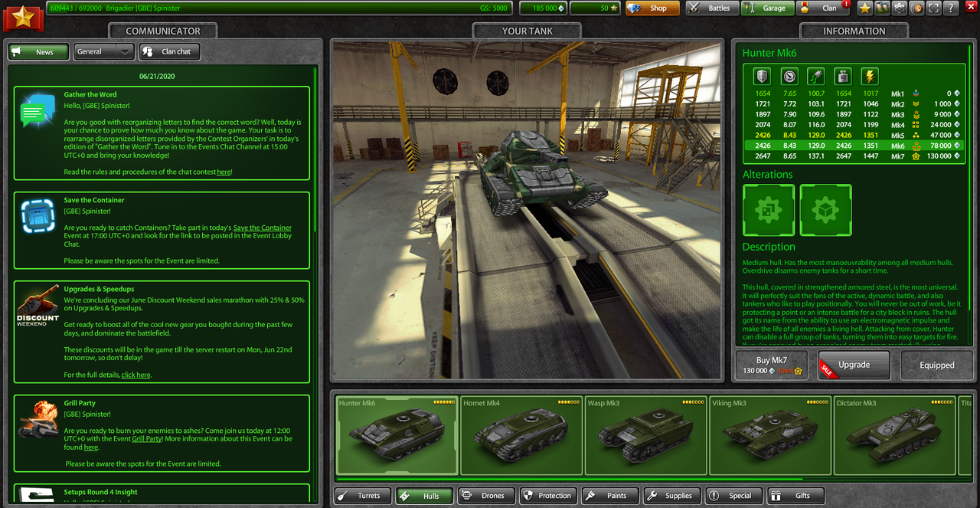The height and width of the screenshot is (508, 980).
Task: Open the 'Grill Party' event link
Action: point(147,439)
